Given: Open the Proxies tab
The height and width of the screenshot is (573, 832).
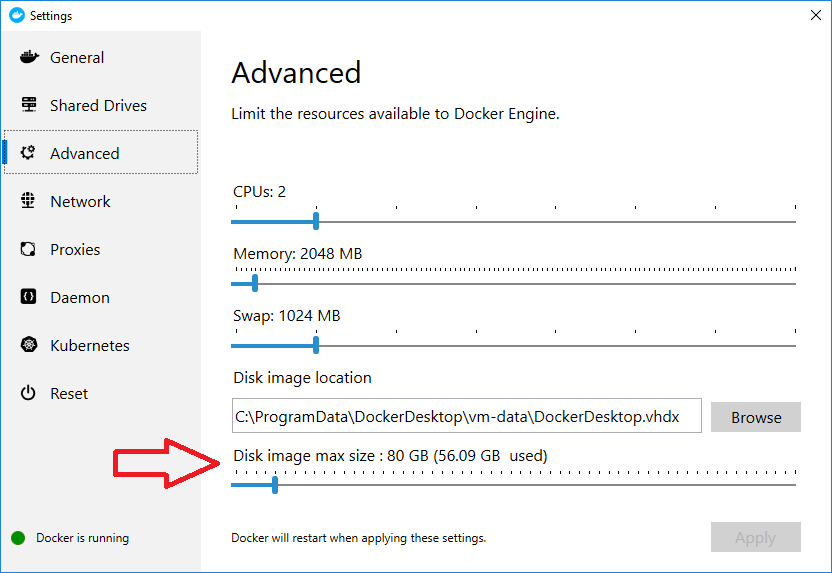Looking at the screenshot, I should pyautogui.click(x=75, y=249).
